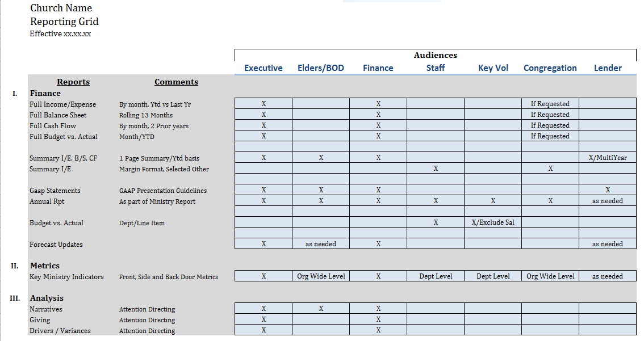Click the "Full Income/Expense" report label
Image resolution: width=644 pixels, height=341 pixels.
coord(63,104)
